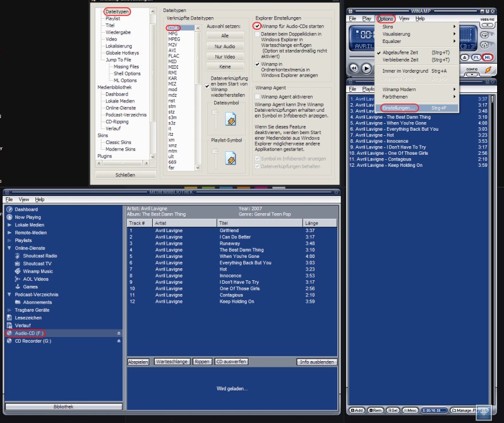
Task: Select 'Abgelaufene Zeit' in Options menu
Action: pos(417,52)
